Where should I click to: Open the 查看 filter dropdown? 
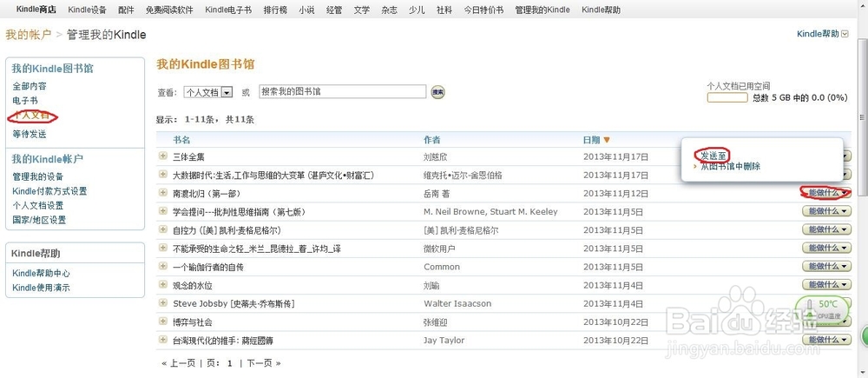coord(207,93)
